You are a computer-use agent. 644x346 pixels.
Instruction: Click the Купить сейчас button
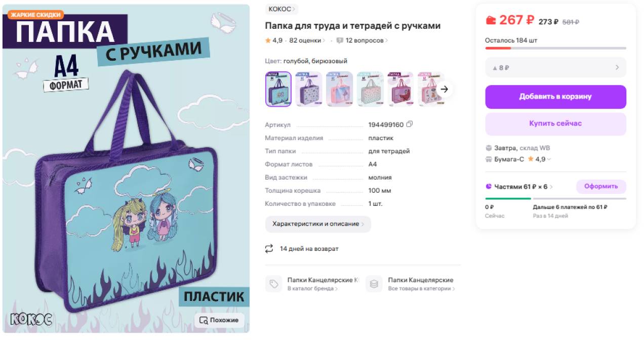[555, 124]
